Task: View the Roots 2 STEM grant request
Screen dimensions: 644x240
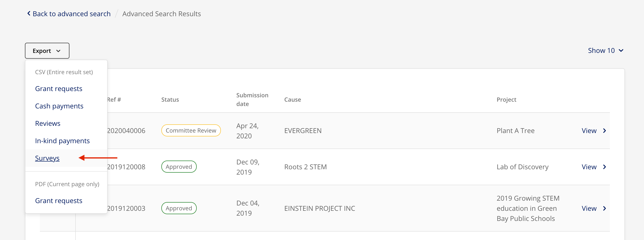Action: pos(589,167)
